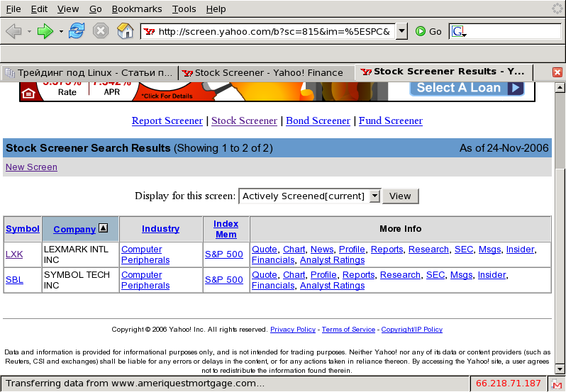Image resolution: width=566 pixels, height=392 pixels.
Task: Click the green Go button icon
Action: pyautogui.click(x=420, y=31)
